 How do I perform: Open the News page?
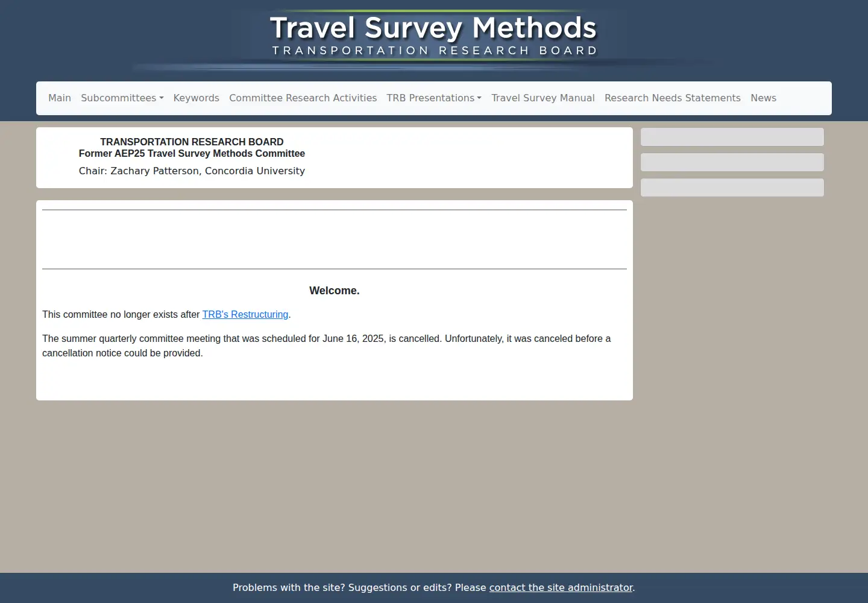click(764, 98)
